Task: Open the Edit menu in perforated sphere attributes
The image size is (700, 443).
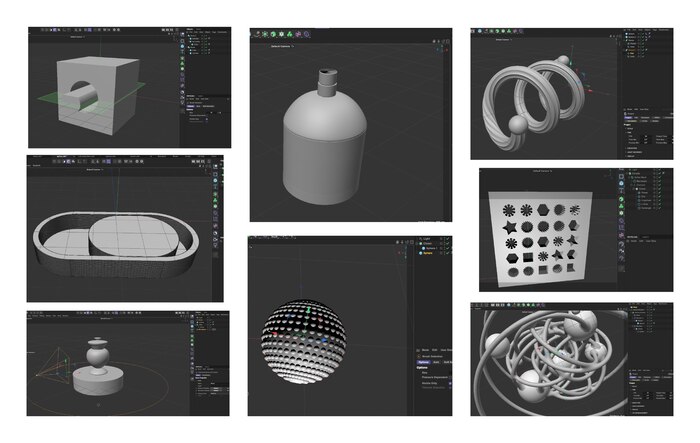Action: coord(434,350)
